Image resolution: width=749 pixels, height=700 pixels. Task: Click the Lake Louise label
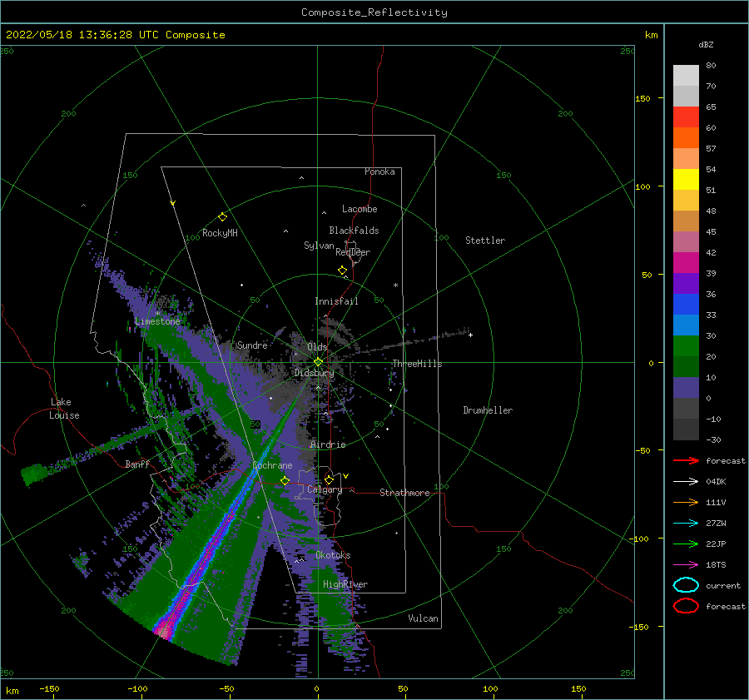coord(64,409)
